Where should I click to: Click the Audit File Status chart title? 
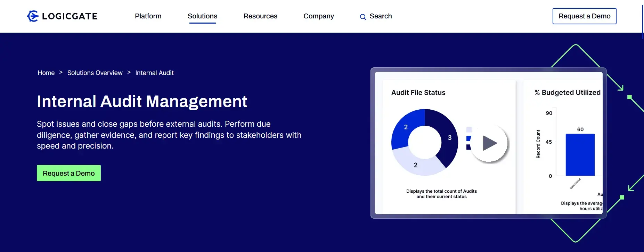(418, 93)
